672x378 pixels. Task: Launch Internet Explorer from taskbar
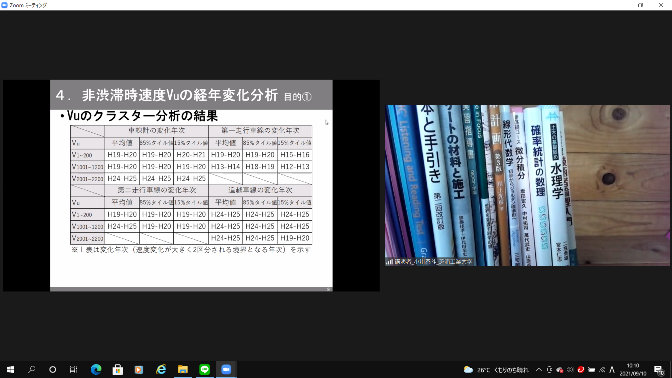tap(161, 369)
